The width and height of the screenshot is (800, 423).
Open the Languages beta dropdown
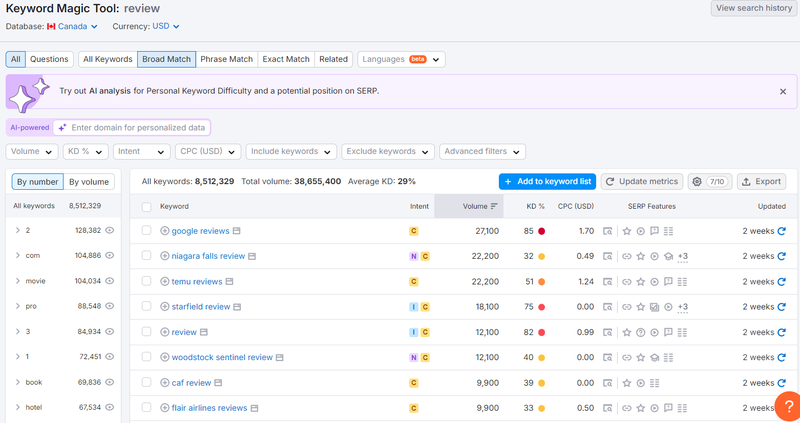click(x=401, y=59)
